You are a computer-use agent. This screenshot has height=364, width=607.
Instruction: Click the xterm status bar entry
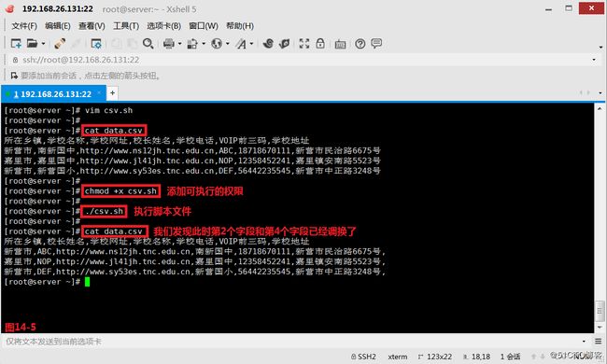(x=398, y=357)
